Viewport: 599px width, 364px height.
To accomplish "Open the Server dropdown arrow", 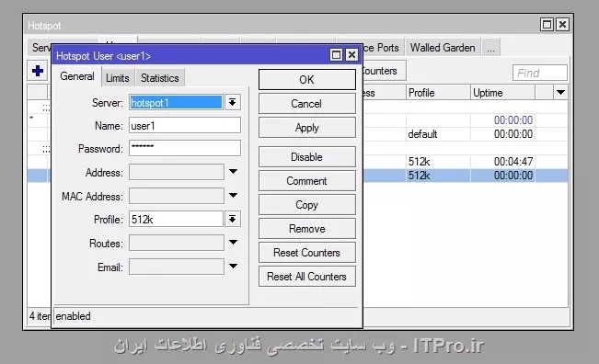I will [x=232, y=102].
